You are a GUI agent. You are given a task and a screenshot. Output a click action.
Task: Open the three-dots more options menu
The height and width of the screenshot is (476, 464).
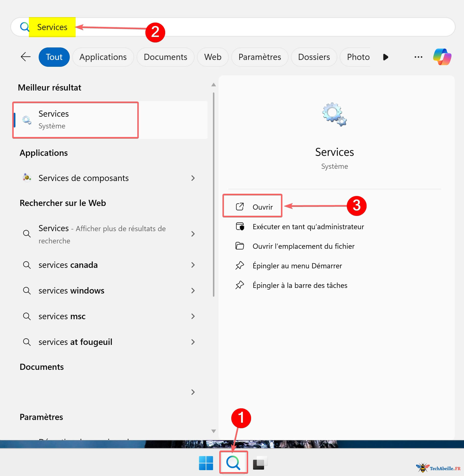418,57
